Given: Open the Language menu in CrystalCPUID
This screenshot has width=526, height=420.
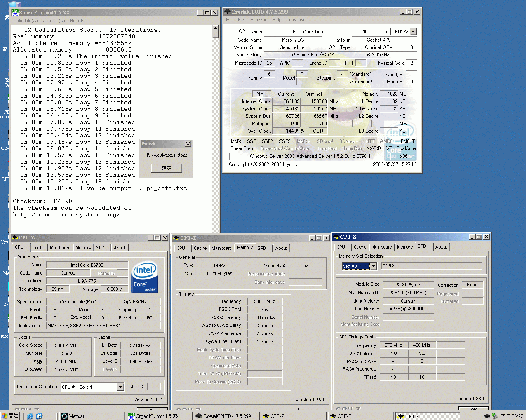Looking at the screenshot, I should coord(296,20).
